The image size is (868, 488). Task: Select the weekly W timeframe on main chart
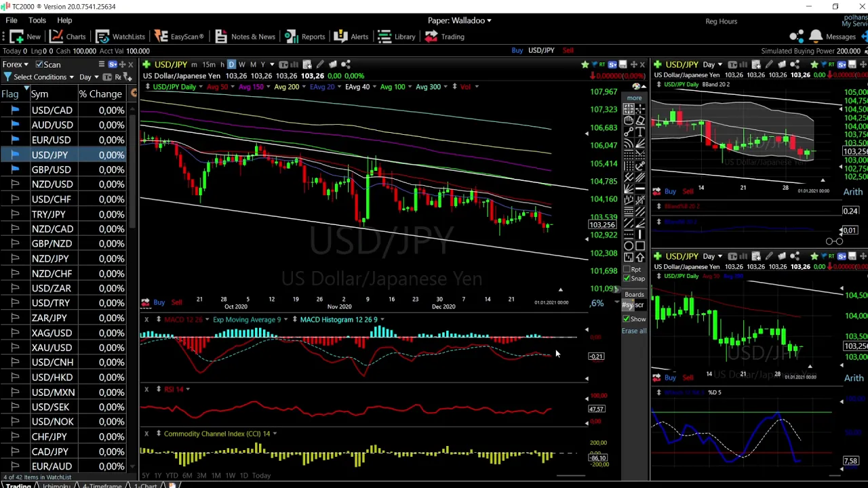242,64
